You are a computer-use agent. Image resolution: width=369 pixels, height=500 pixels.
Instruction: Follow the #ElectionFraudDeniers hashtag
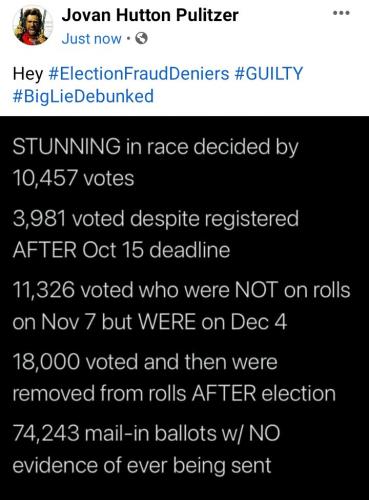point(139,73)
